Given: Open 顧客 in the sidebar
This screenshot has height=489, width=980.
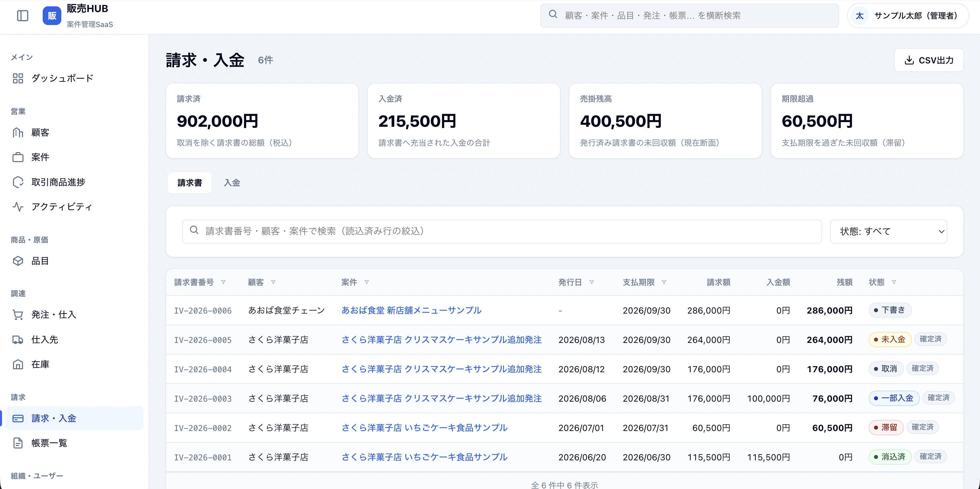Looking at the screenshot, I should 74,132.
